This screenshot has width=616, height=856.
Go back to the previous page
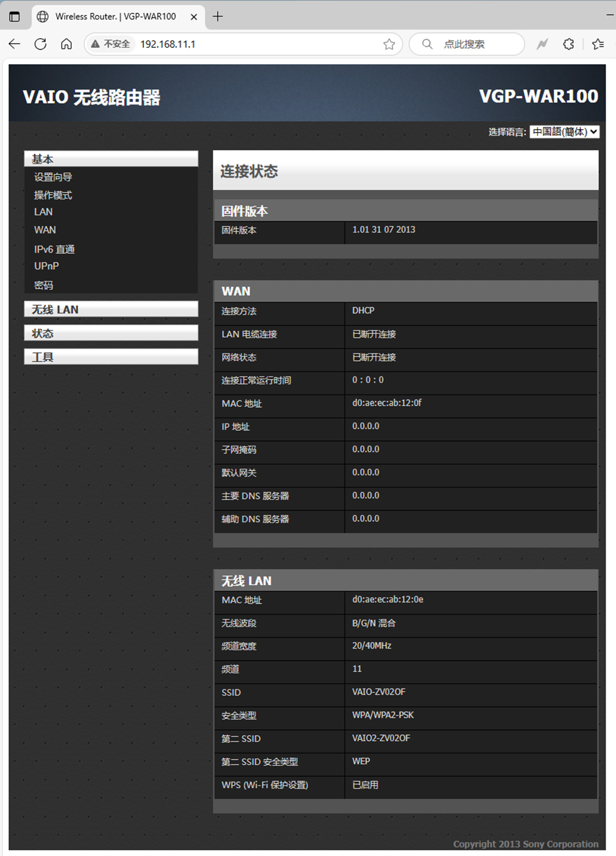pos(15,44)
